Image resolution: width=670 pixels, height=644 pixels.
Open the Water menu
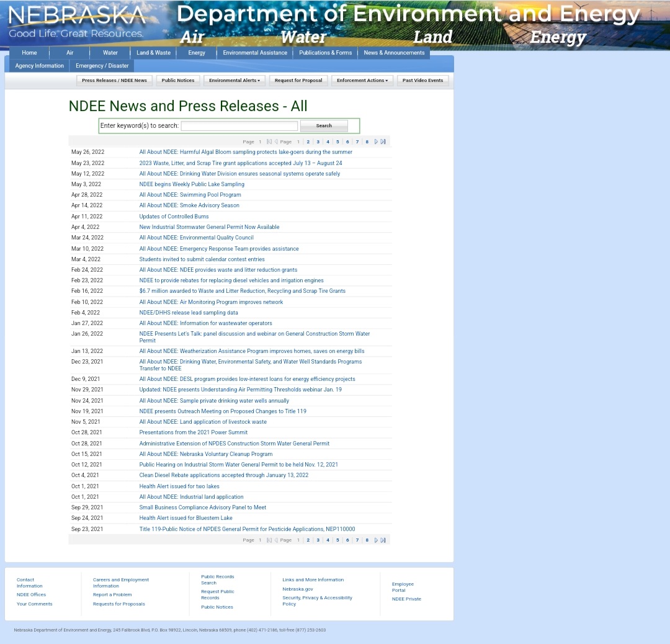pyautogui.click(x=110, y=53)
